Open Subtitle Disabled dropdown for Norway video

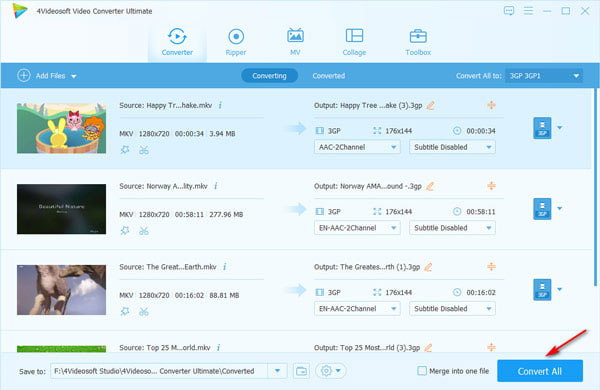[x=452, y=228]
